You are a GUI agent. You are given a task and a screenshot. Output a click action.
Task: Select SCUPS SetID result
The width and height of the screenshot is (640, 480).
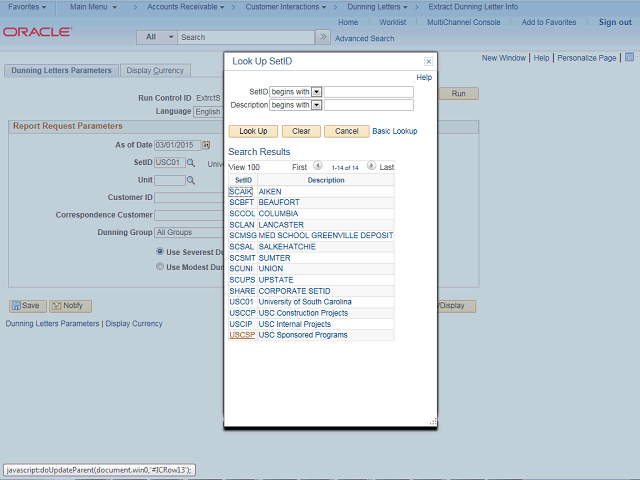click(242, 280)
